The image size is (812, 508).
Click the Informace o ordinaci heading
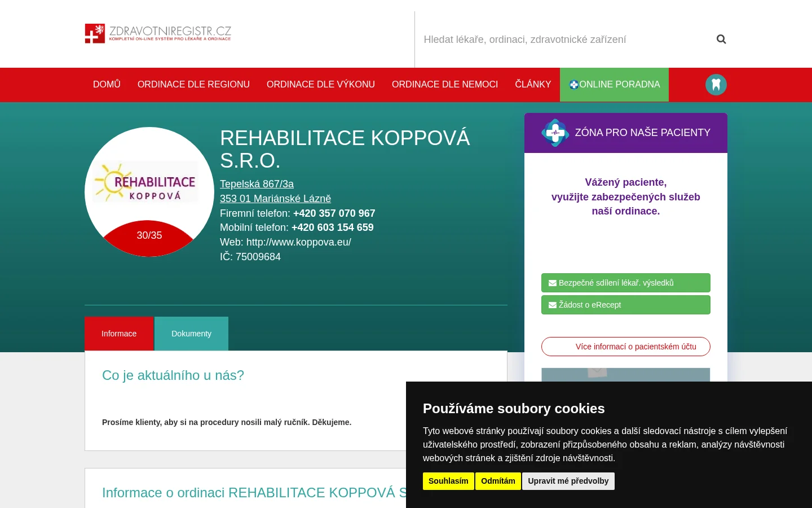click(x=254, y=493)
